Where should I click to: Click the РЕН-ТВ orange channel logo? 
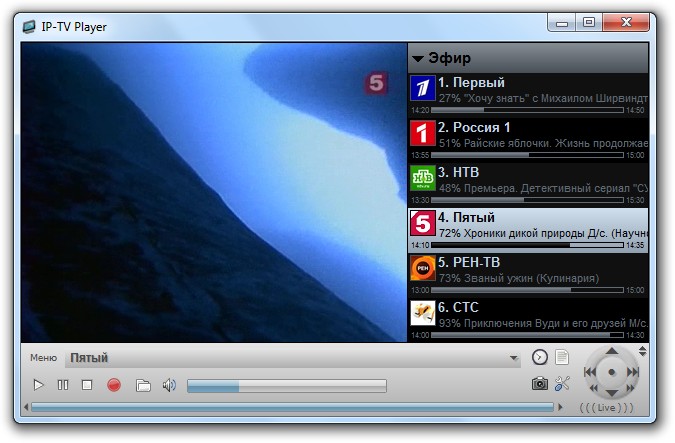423,268
